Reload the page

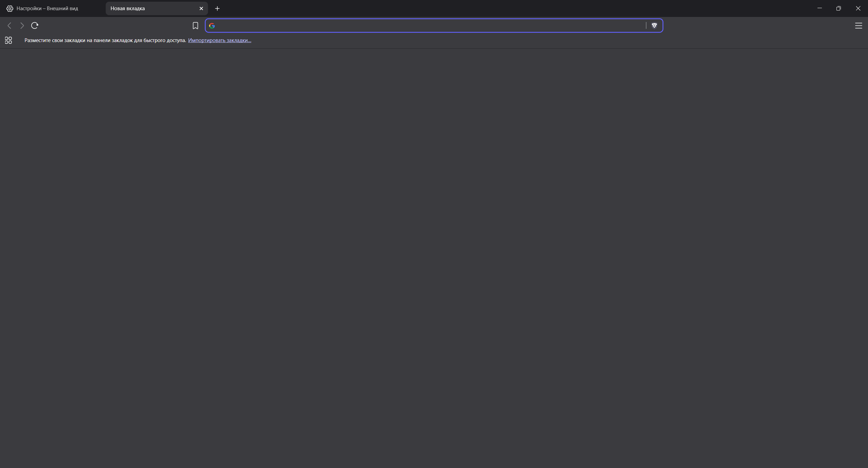(35, 25)
